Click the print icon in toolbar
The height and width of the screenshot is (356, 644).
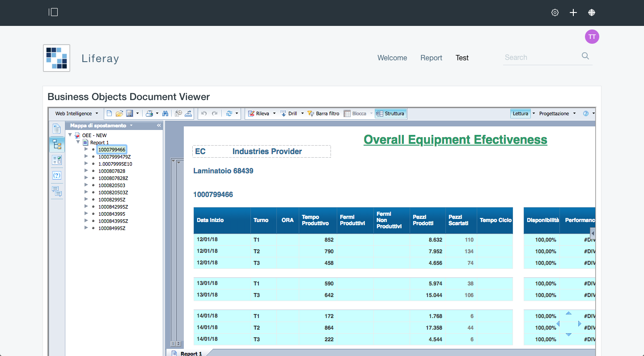pos(149,113)
